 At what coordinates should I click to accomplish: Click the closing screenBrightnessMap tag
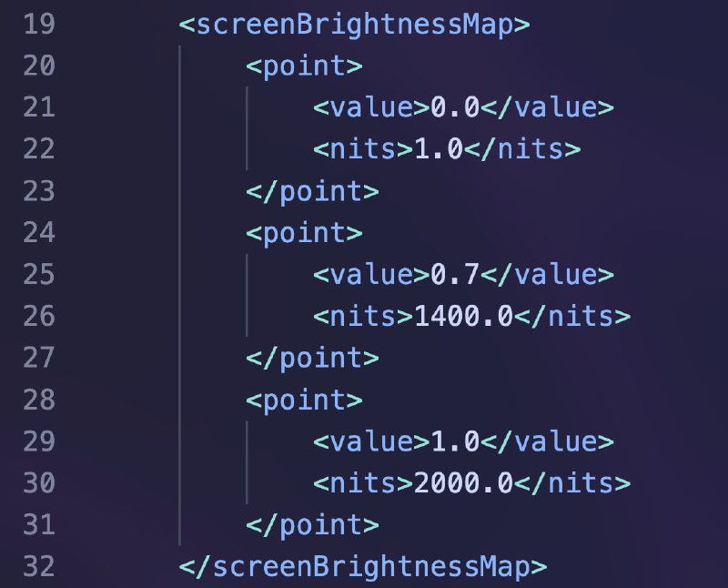(x=362, y=567)
